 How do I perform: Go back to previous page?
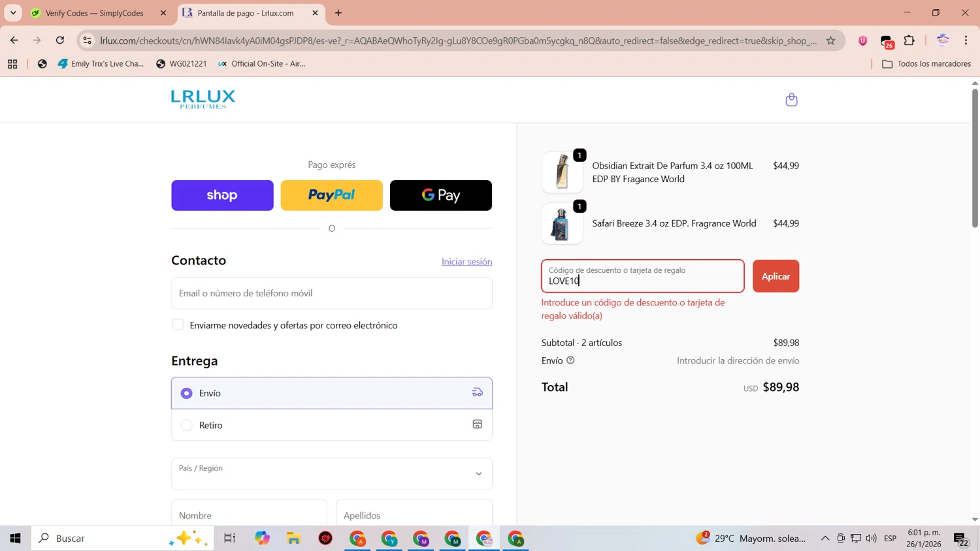point(14,40)
